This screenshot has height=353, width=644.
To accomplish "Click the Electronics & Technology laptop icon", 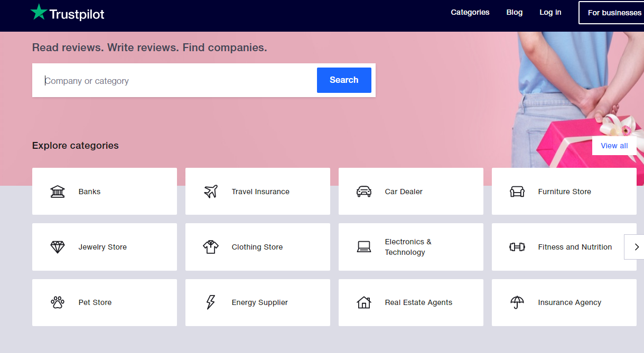I will tap(364, 247).
